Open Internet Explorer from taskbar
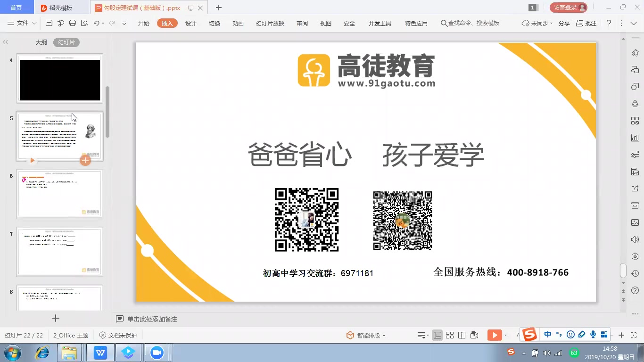 [42, 353]
